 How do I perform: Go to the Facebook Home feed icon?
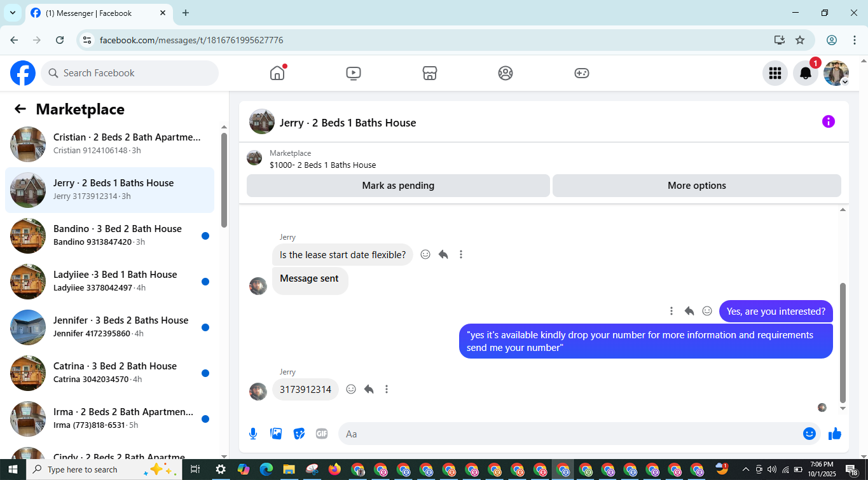coord(277,73)
